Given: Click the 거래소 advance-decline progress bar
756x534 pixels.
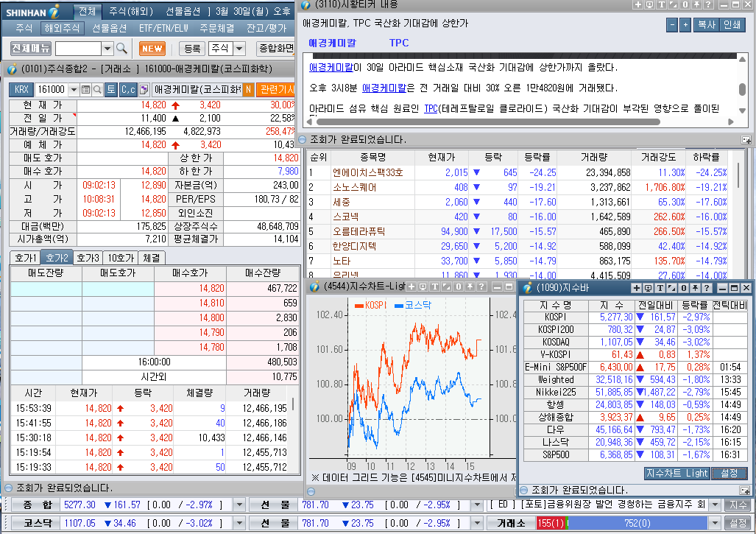Looking at the screenshot, I should pos(623,523).
